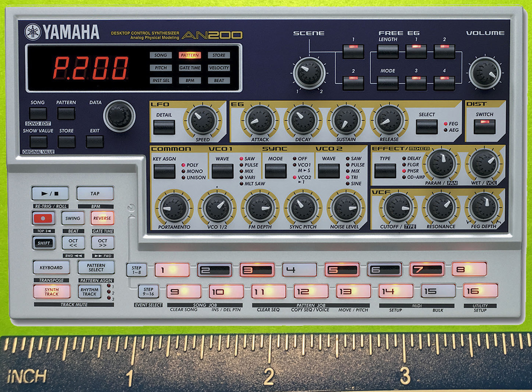This screenshot has width=532, height=392.
Task: Click the PATTERN SELECT button
Action: coord(96,267)
